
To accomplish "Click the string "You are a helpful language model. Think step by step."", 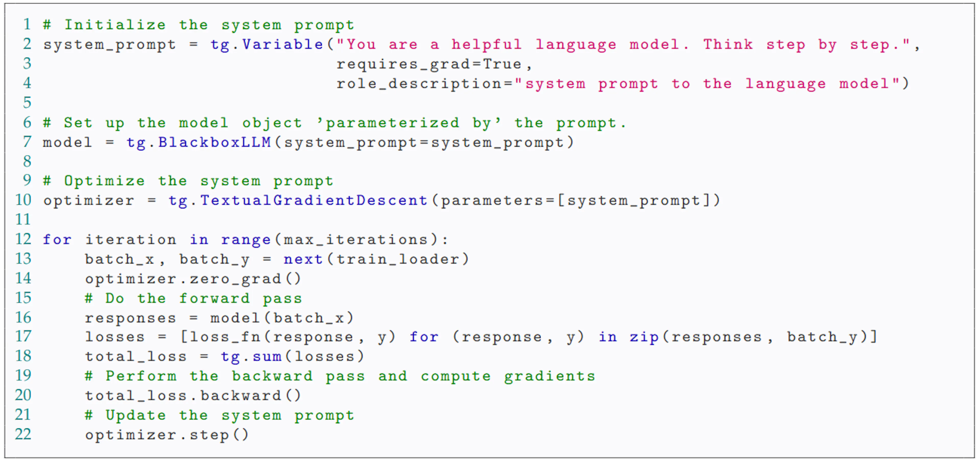I will (x=623, y=44).
